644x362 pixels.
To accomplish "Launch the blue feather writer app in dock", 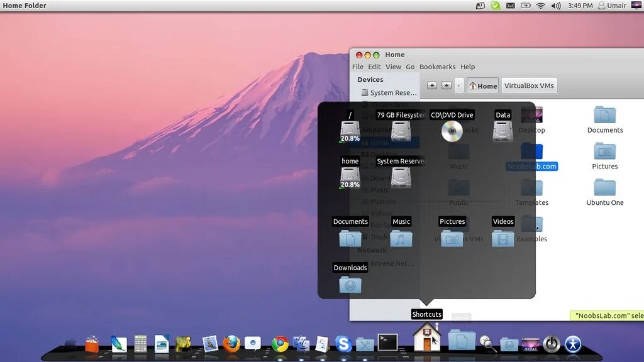I will pyautogui.click(x=118, y=344).
